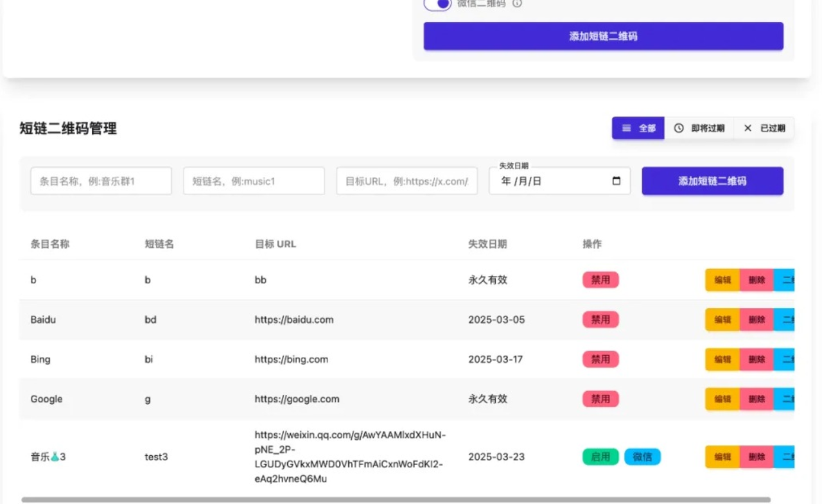Click 禁用 badge in Bing row

point(600,359)
